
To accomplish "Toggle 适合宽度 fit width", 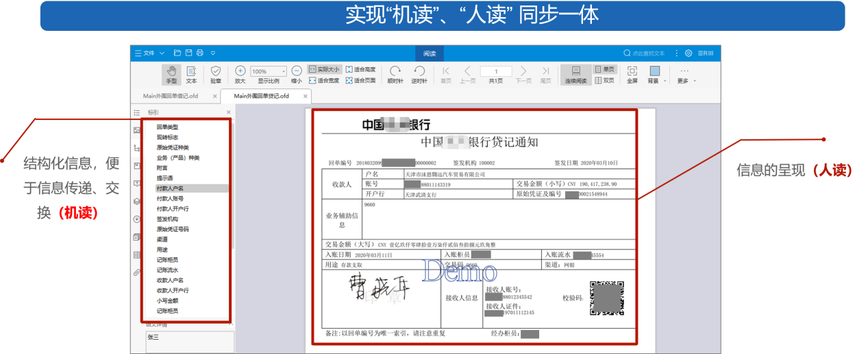I will point(323,80).
